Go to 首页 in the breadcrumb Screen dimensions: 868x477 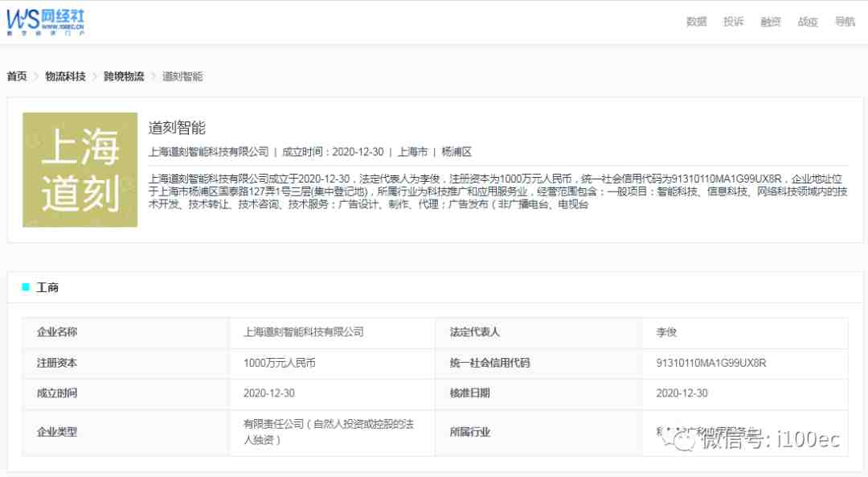click(17, 76)
